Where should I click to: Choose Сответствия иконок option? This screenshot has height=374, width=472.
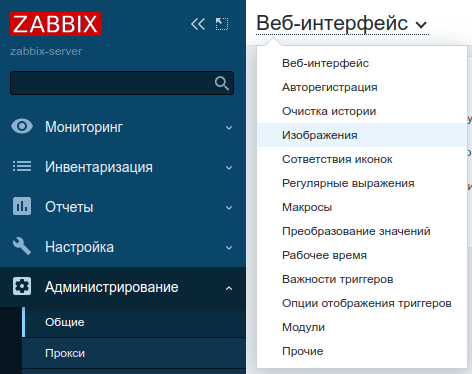click(362, 159)
